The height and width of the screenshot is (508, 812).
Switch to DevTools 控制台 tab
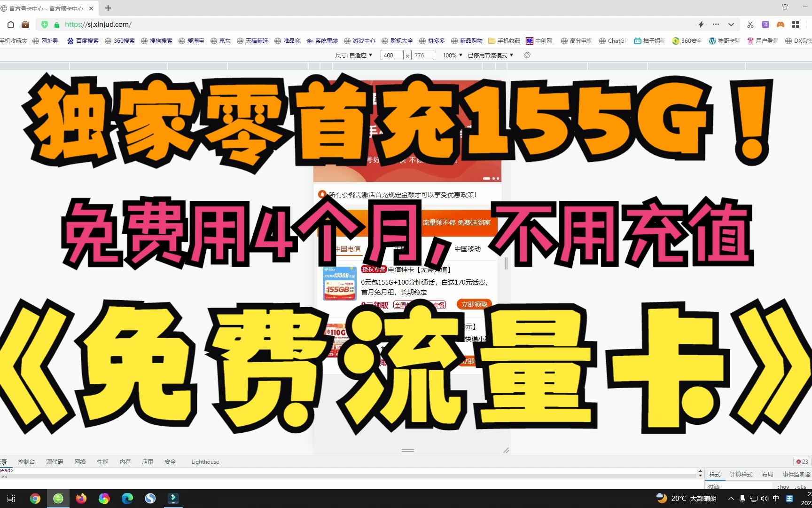click(26, 462)
